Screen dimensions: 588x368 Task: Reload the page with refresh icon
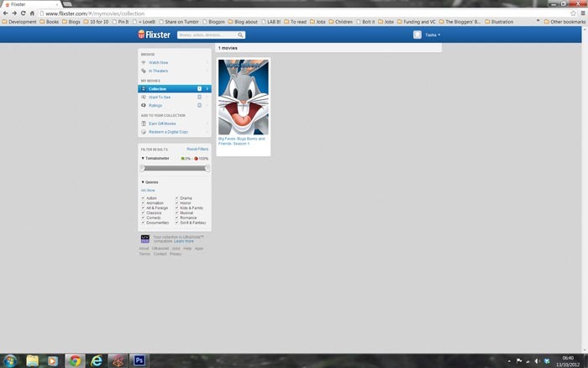click(x=24, y=13)
